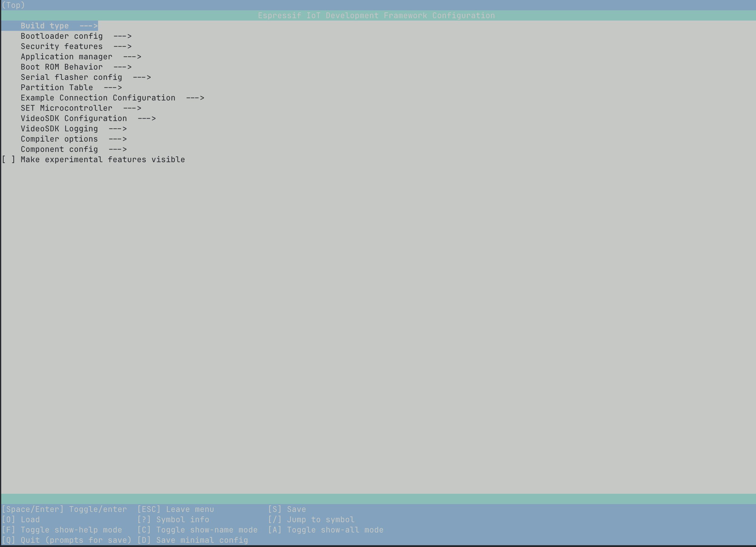Expand the Partition Table arrow

tap(113, 88)
